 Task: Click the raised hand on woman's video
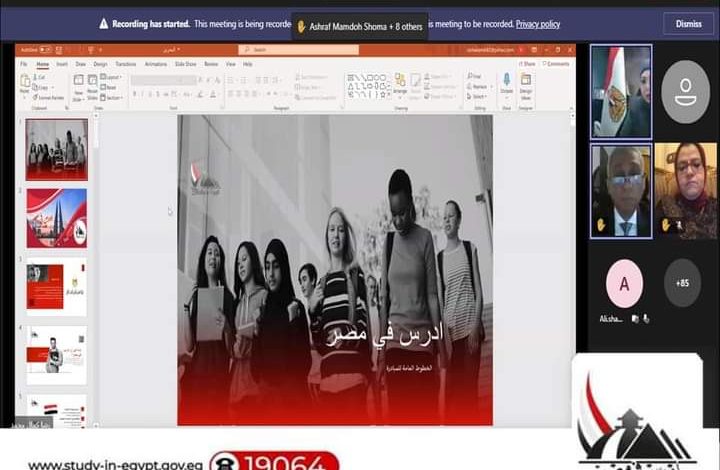tap(665, 225)
